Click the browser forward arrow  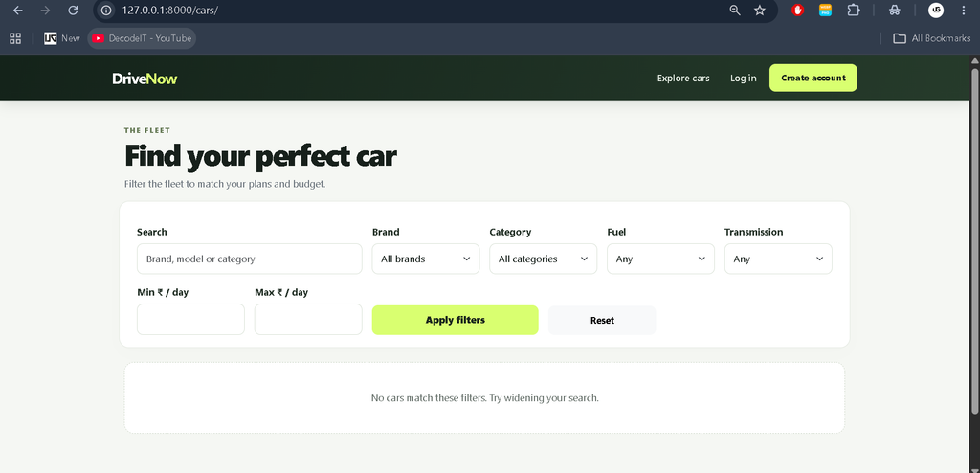click(45, 10)
